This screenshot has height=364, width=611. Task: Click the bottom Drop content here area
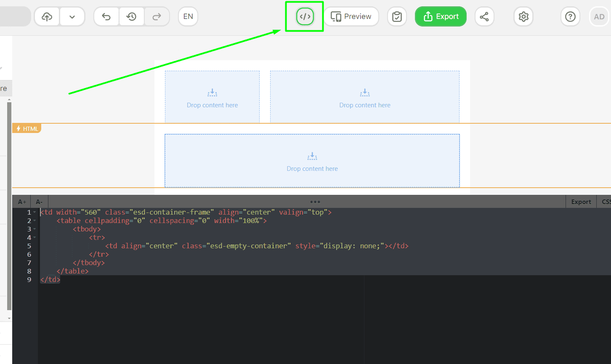(x=312, y=161)
